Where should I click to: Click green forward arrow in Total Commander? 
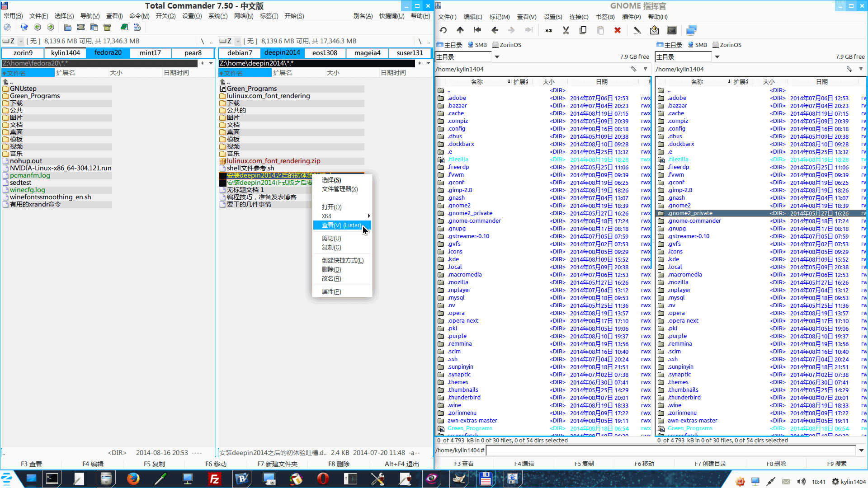point(51,28)
